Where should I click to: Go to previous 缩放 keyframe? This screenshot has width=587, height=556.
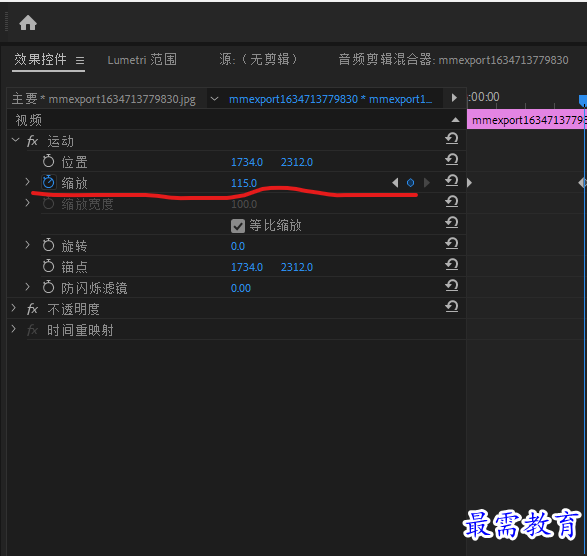click(x=395, y=183)
